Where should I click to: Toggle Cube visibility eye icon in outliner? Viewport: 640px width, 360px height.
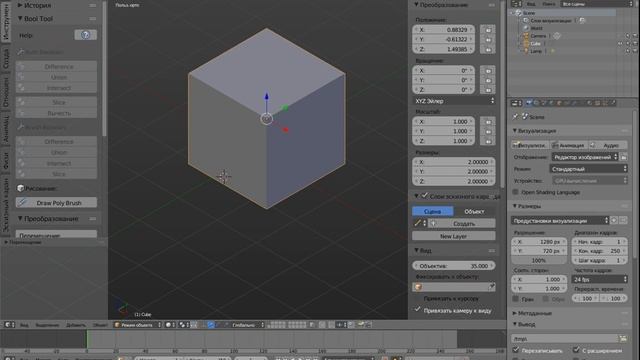pos(620,43)
